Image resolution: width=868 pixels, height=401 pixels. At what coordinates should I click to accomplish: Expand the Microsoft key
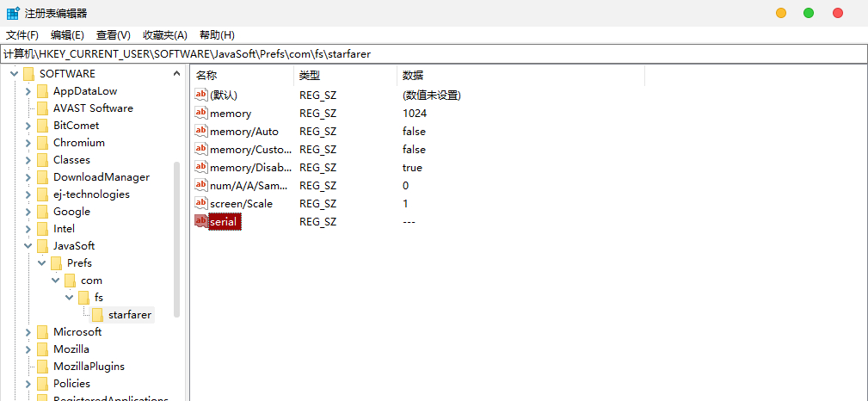[28, 332]
